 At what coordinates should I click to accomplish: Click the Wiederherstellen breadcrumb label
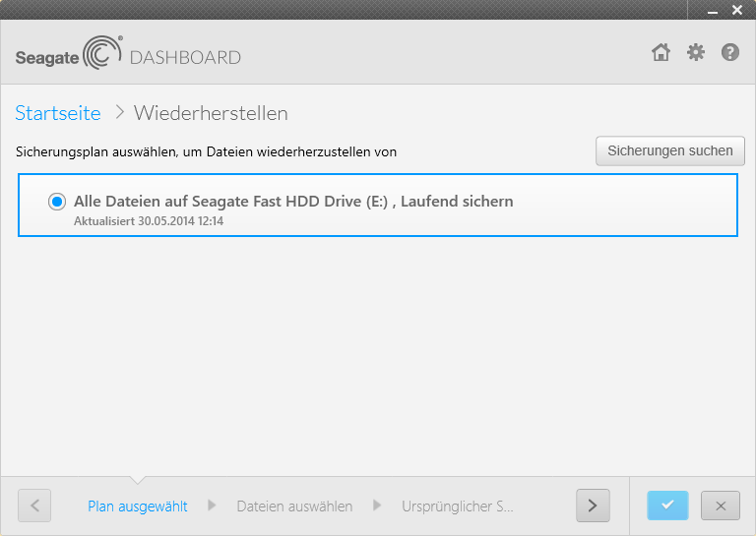pyautogui.click(x=211, y=113)
